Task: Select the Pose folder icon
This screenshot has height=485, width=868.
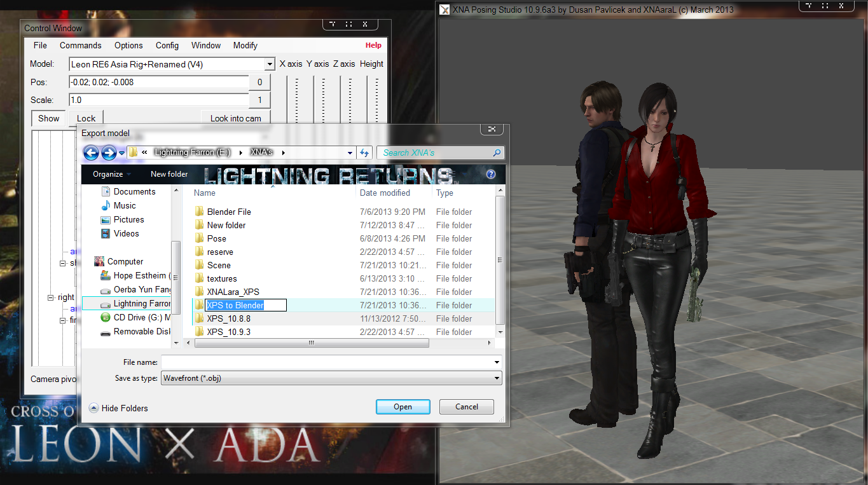Action: 199,238
